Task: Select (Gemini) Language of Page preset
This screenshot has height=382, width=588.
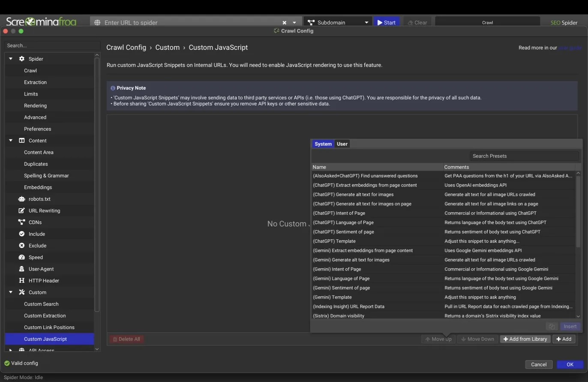Action: (x=443, y=279)
